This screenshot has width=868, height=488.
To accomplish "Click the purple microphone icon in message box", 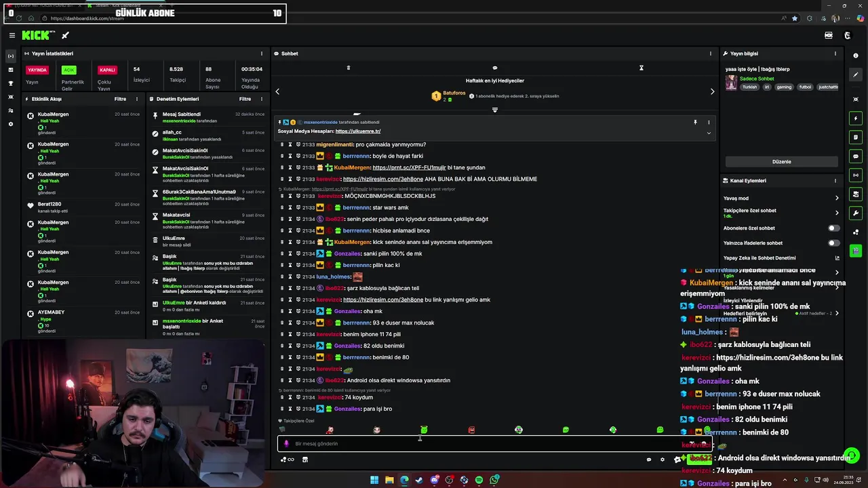I will pyautogui.click(x=286, y=444).
